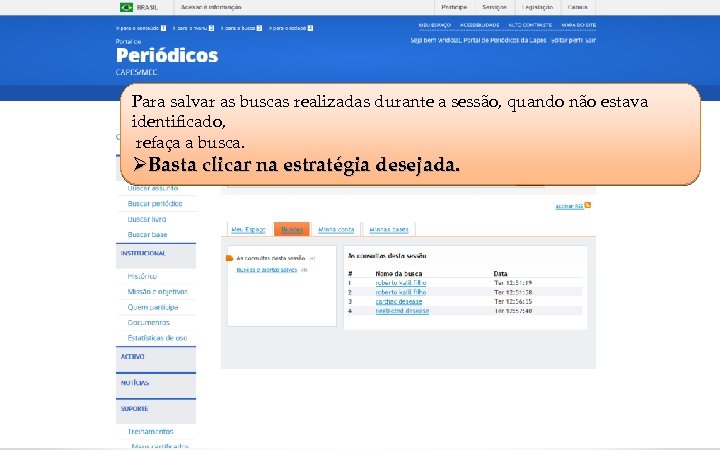Select As consultas desta sessão entry

click(271, 258)
